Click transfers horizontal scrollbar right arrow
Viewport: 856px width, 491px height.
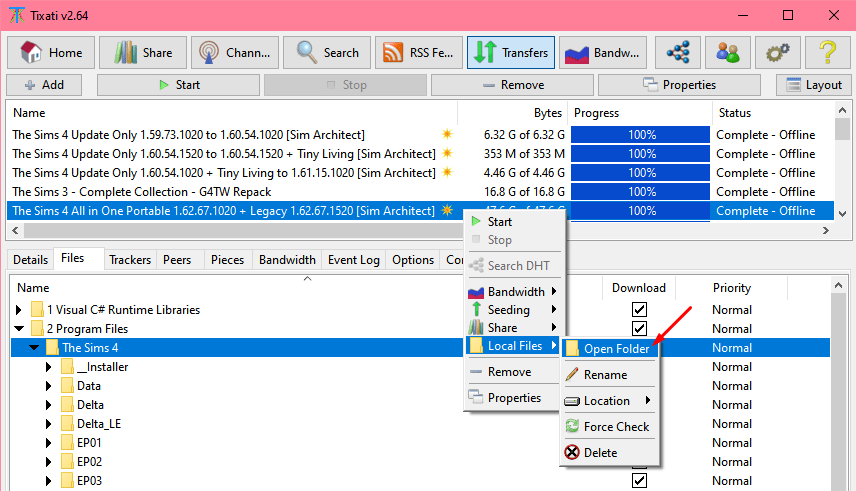coord(825,230)
